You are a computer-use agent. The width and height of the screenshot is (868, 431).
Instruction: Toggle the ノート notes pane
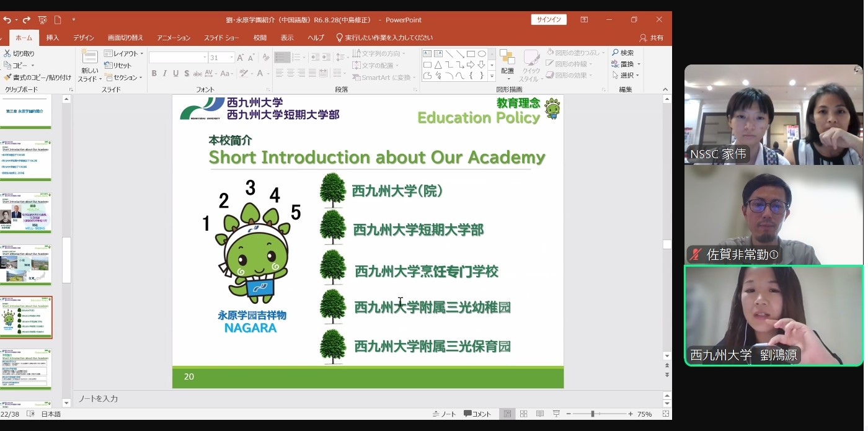445,414
